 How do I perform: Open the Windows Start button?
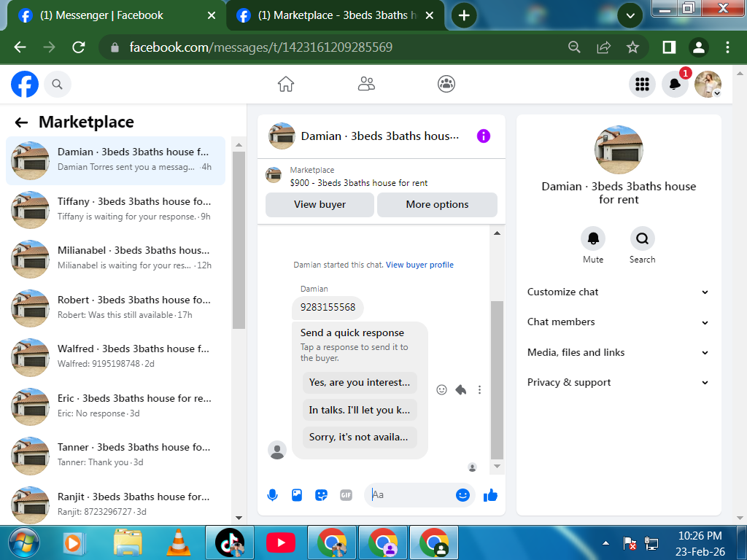pos(23,542)
